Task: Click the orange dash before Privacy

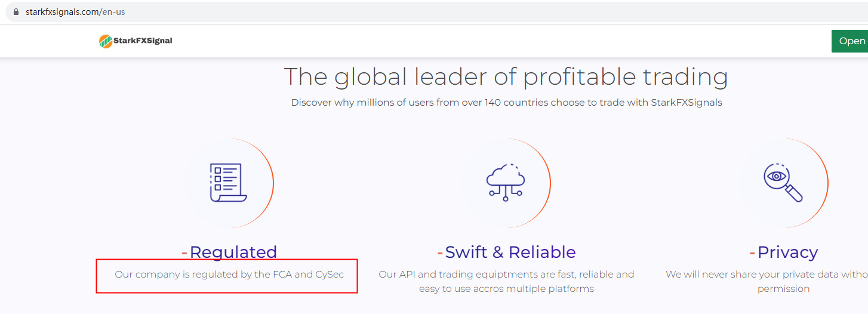Action: click(x=752, y=253)
